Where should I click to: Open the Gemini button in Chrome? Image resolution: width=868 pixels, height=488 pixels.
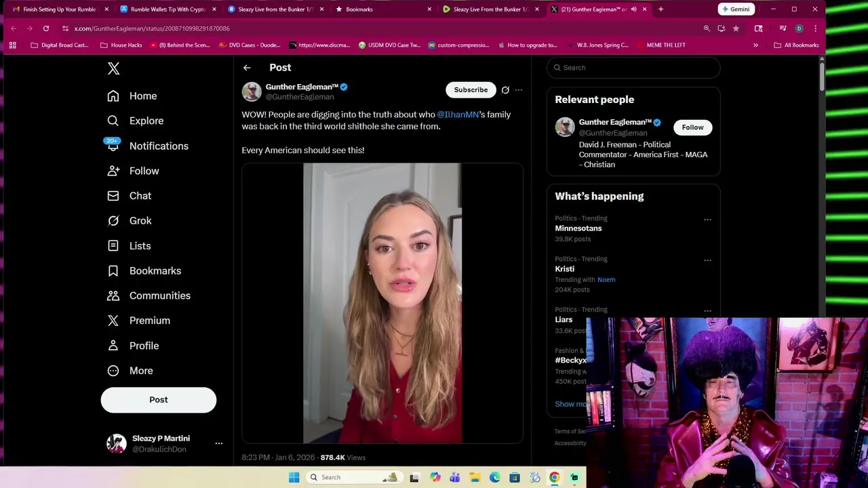tap(736, 9)
